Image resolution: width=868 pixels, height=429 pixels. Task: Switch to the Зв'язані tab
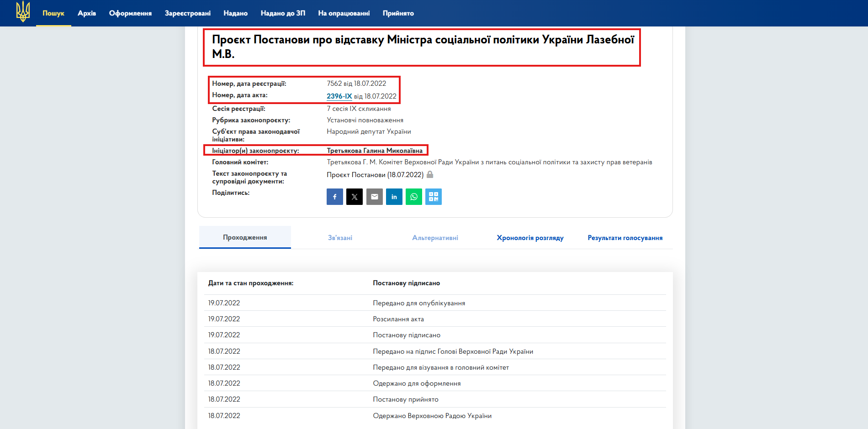click(340, 238)
